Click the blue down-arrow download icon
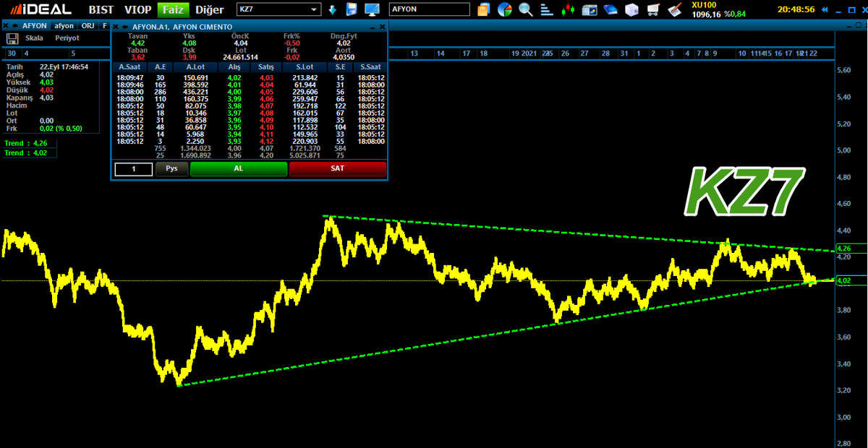868x448 pixels. (x=333, y=10)
